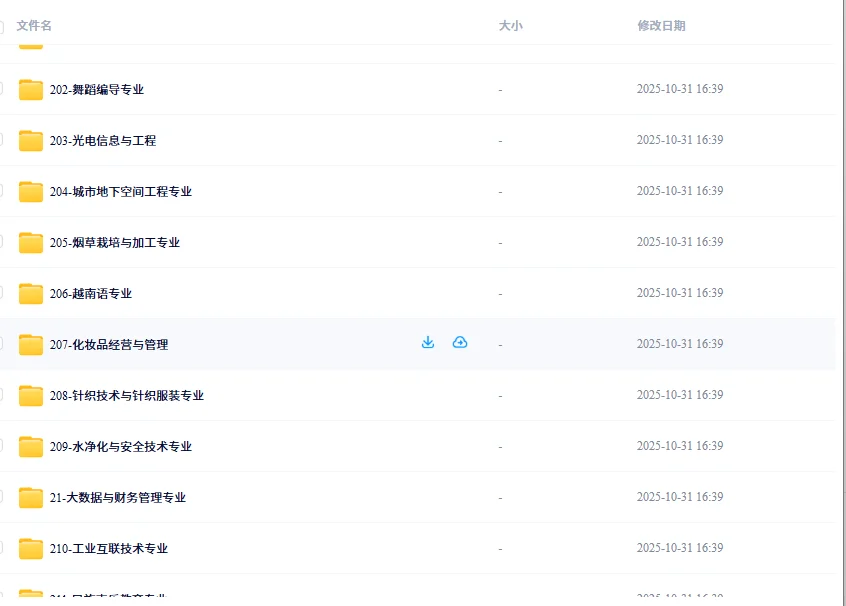Click the folder icon beside 205-烟草栽培与加工专业
Image resolution: width=846 pixels, height=606 pixels.
[x=31, y=243]
